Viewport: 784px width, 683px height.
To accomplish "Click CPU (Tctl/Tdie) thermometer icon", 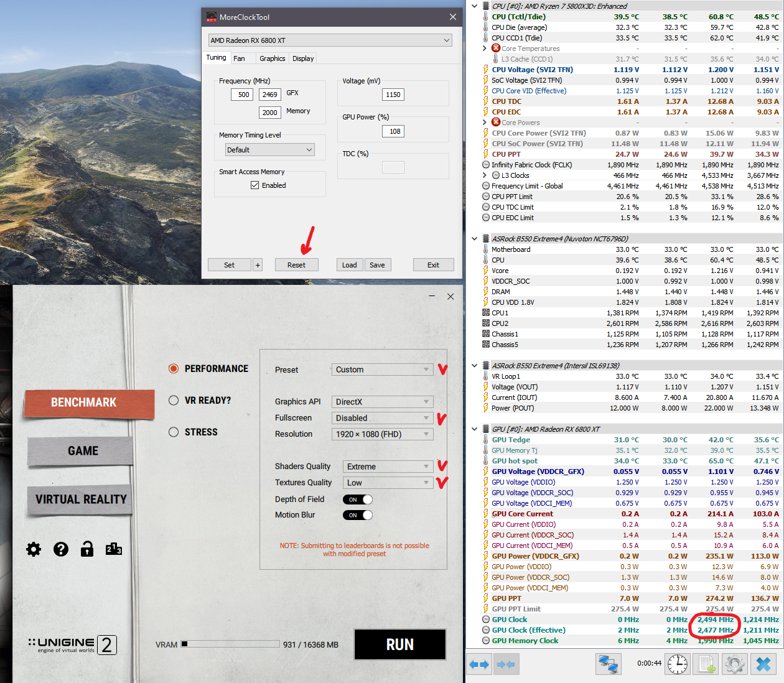I will [x=486, y=17].
